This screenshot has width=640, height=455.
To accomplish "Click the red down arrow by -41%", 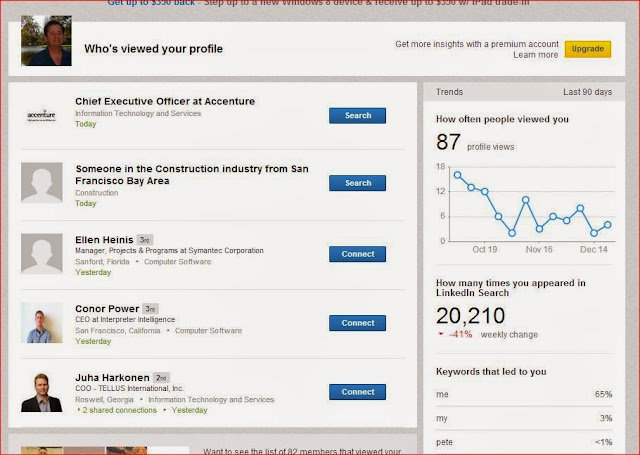I will (x=441, y=334).
